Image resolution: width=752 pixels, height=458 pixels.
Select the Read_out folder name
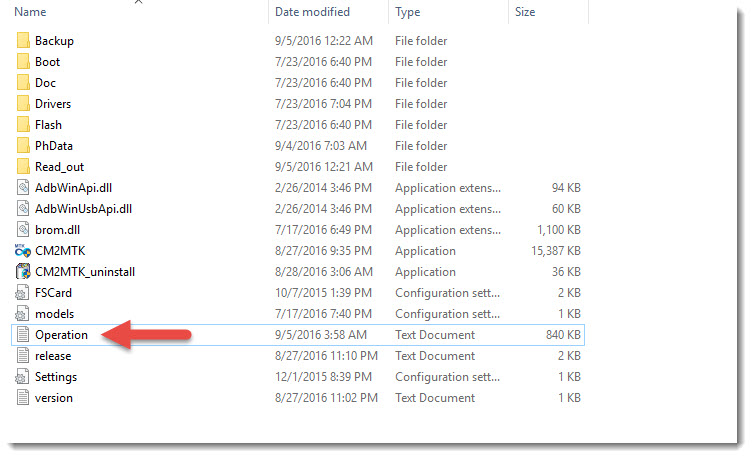coord(59,167)
